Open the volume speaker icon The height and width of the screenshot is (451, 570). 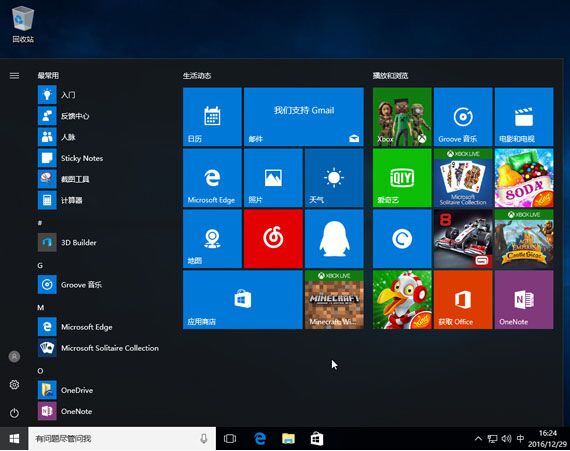tap(506, 439)
